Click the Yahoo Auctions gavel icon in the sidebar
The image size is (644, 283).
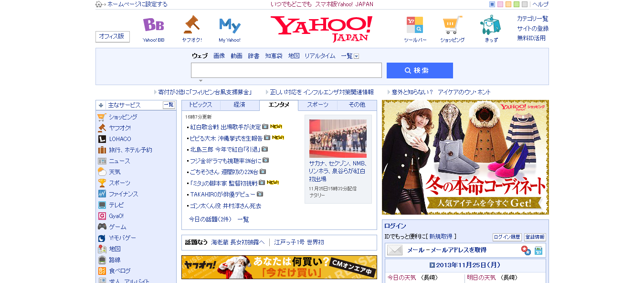[x=102, y=128]
